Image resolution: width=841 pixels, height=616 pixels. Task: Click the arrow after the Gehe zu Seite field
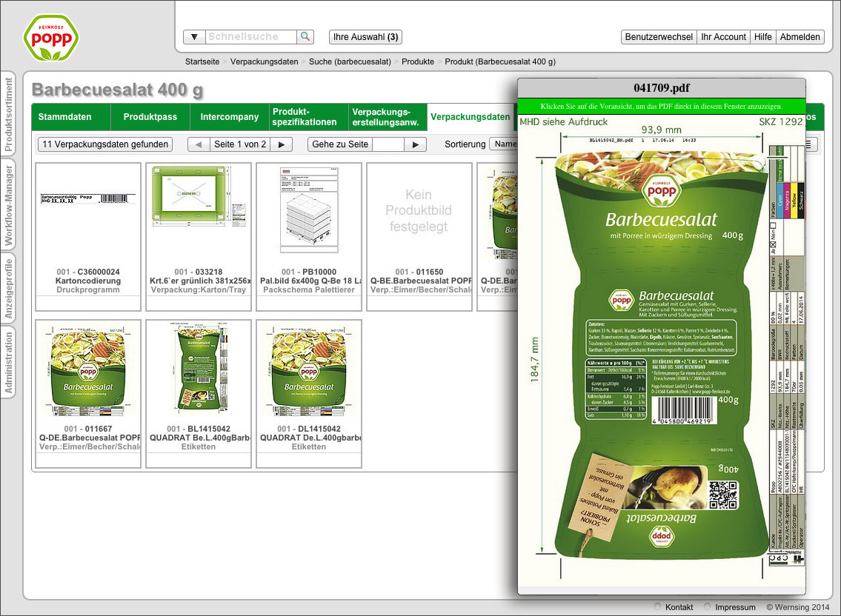pos(415,144)
